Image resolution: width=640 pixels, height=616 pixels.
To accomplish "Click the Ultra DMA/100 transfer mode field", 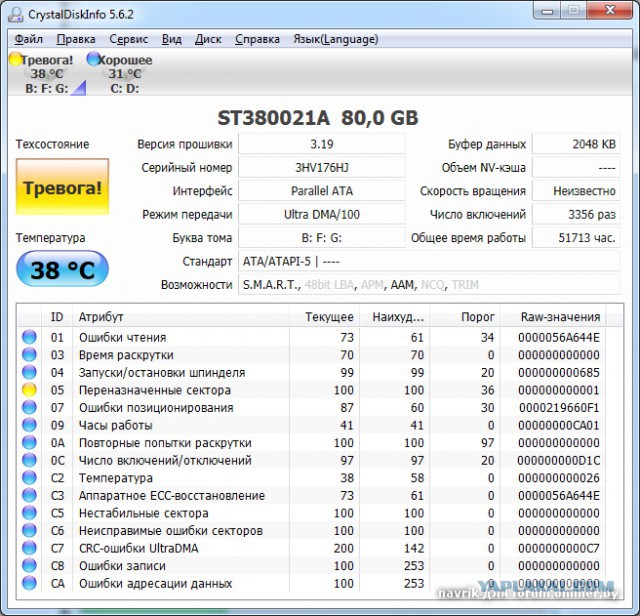I will (x=322, y=214).
